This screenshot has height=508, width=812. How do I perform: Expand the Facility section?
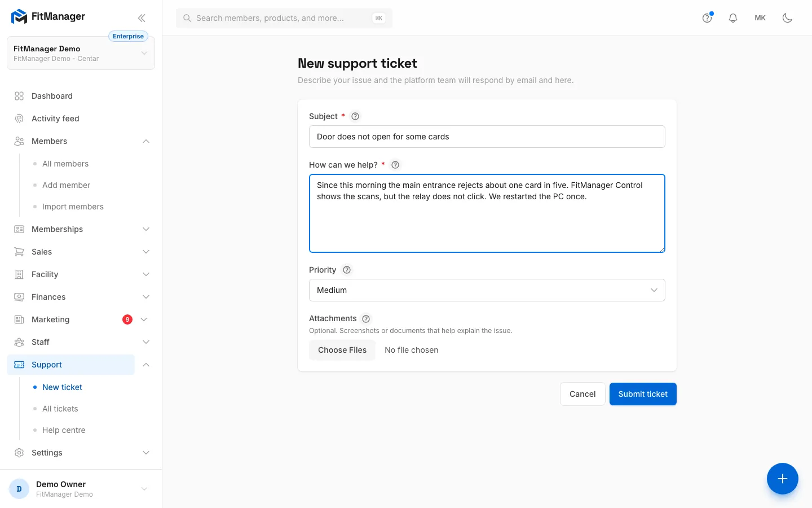coord(146,274)
